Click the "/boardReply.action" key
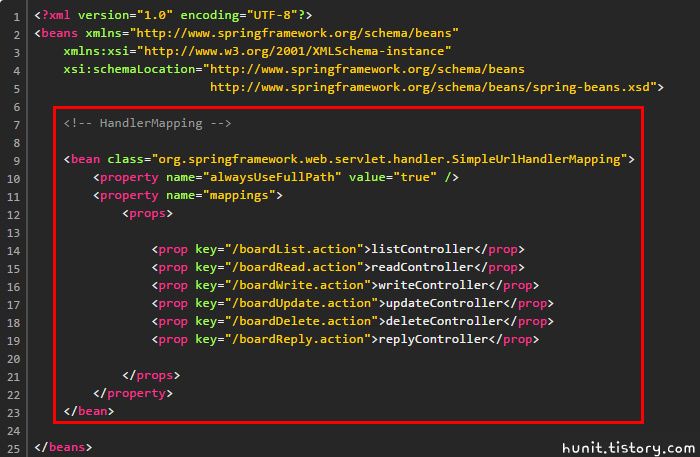The height and width of the screenshot is (457, 700). (x=298, y=339)
